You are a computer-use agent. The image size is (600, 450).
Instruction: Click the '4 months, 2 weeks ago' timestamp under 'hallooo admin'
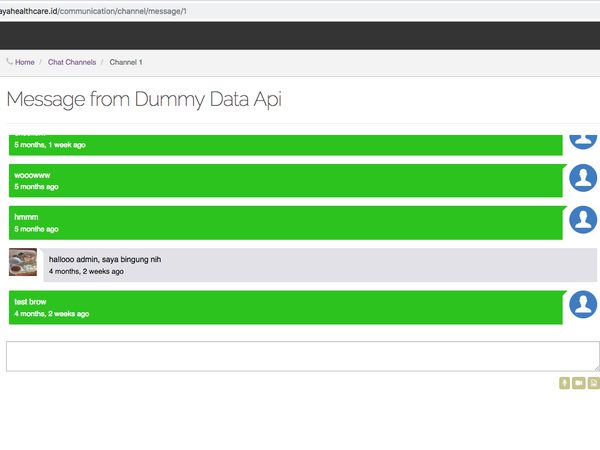pos(86,271)
